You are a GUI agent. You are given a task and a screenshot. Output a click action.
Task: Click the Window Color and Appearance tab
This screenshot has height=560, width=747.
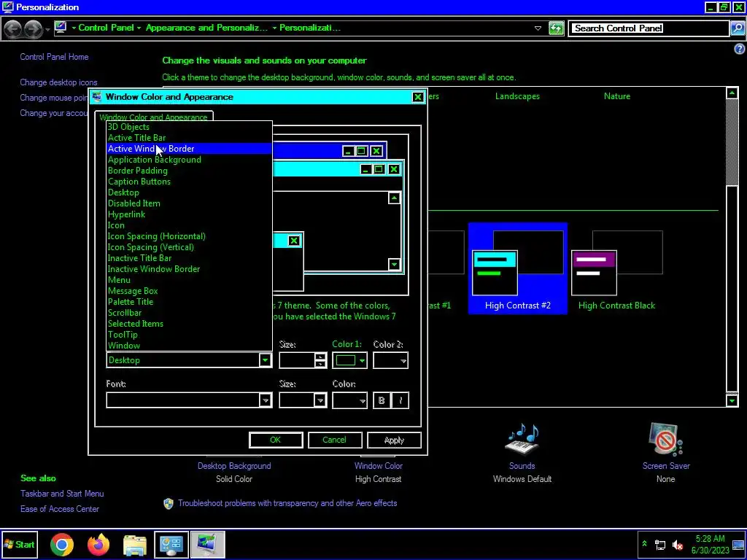tap(153, 117)
